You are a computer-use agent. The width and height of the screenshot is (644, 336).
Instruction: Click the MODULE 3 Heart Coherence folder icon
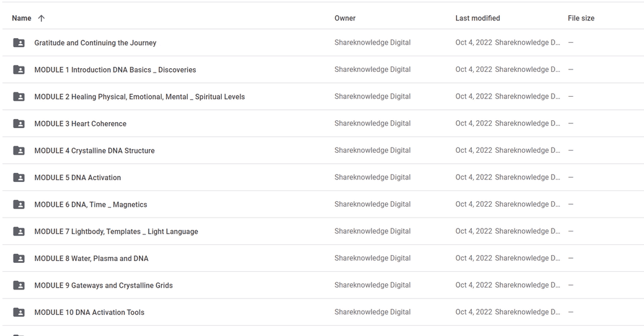(x=19, y=123)
